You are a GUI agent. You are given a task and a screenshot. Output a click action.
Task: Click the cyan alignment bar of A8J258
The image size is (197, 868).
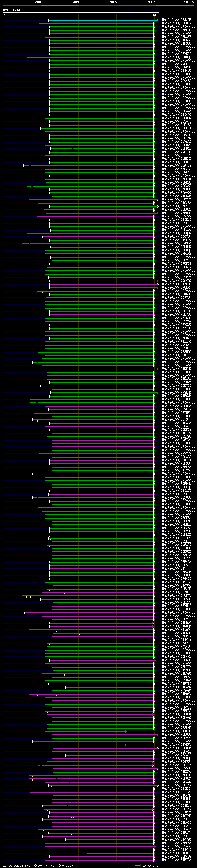[x=103, y=20]
